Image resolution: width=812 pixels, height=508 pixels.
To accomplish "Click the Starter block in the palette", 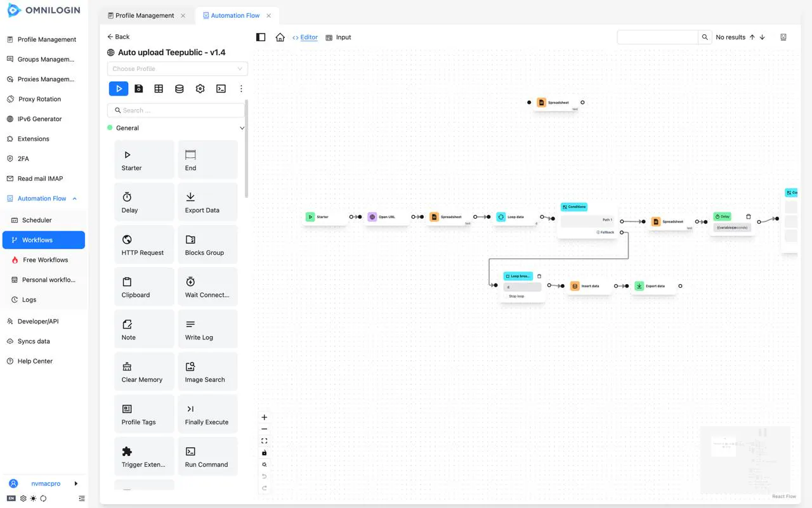I will tap(144, 159).
